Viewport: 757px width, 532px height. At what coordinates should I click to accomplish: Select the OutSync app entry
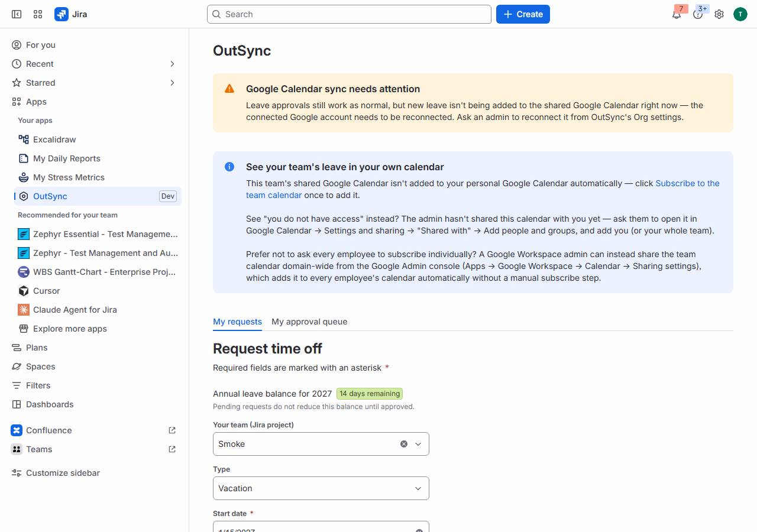point(98,196)
